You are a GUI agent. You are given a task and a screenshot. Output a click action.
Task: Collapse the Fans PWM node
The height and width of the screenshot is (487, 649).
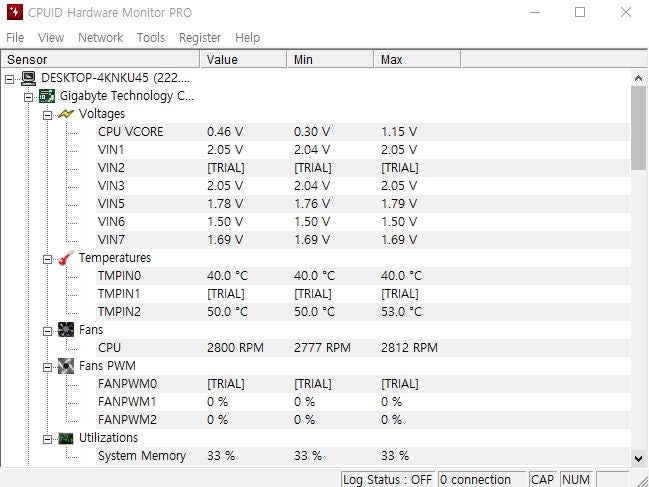click(x=47, y=366)
